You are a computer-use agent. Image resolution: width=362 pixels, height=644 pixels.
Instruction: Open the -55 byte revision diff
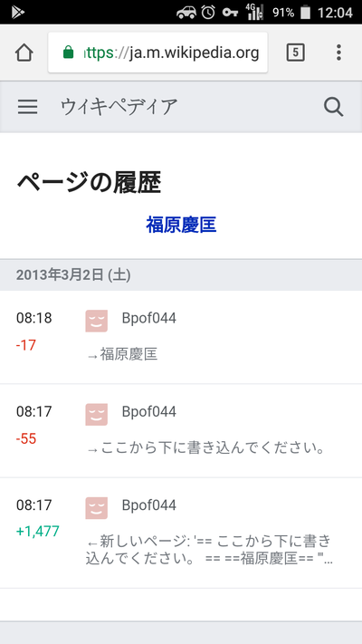[x=181, y=431]
